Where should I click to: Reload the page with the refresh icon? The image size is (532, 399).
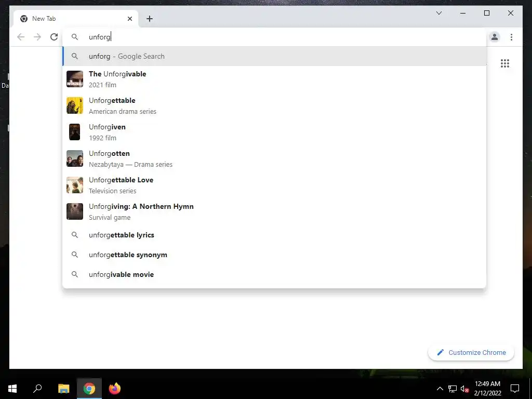point(54,37)
